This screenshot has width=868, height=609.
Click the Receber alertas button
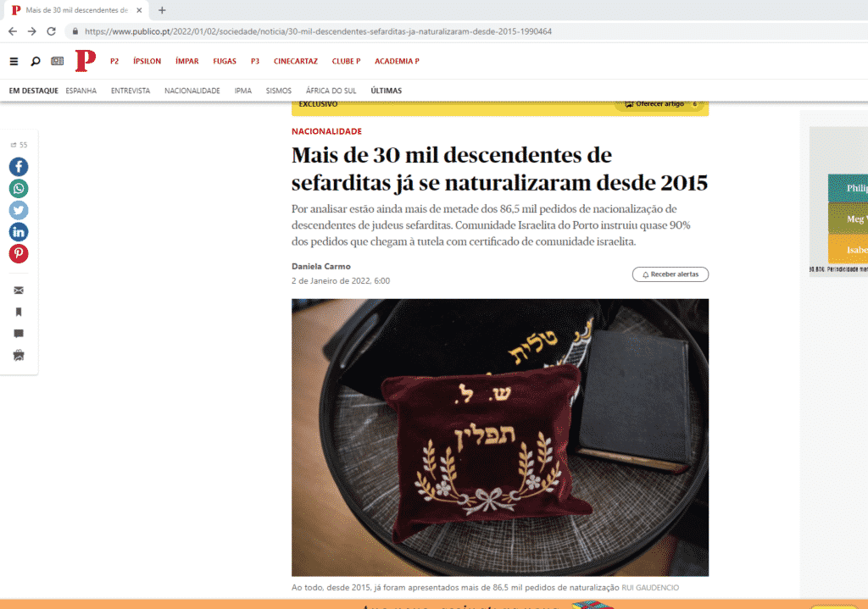click(x=670, y=274)
